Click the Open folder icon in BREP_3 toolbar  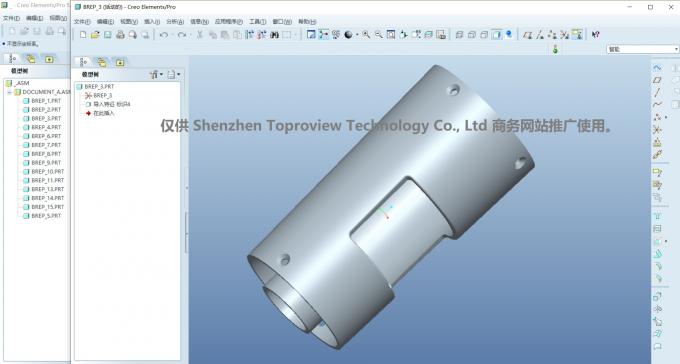(x=95, y=35)
